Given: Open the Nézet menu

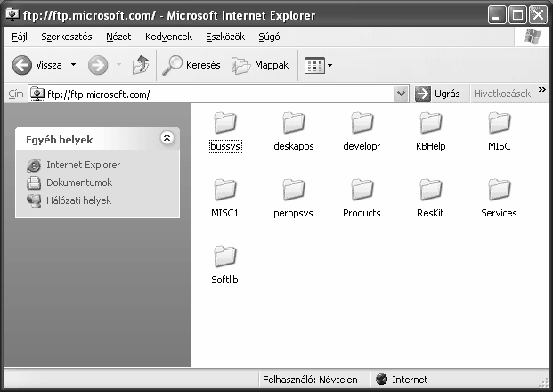Looking at the screenshot, I should (x=118, y=37).
